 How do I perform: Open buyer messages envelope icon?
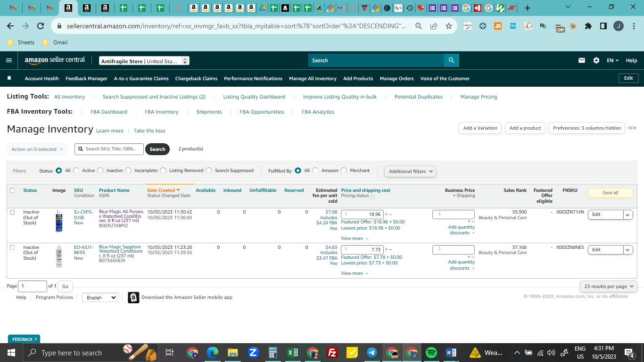click(582, 60)
